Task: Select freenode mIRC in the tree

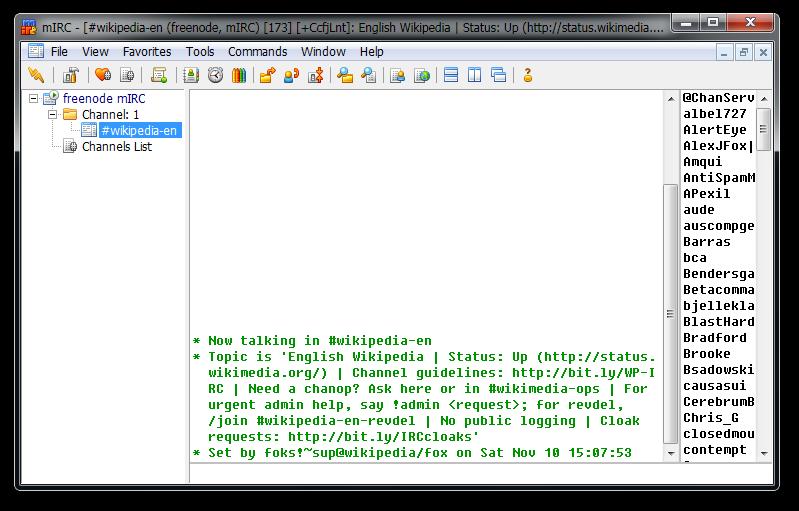Action: point(104,98)
